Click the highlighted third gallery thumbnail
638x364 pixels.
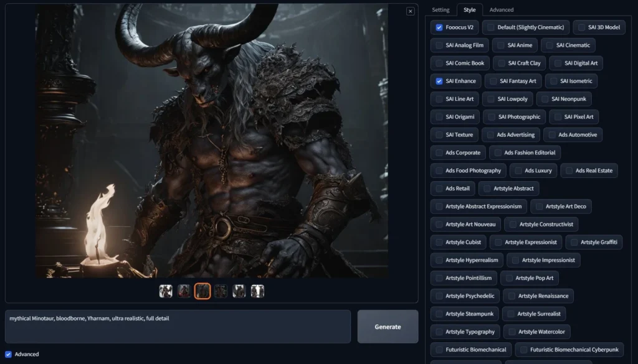[202, 291]
